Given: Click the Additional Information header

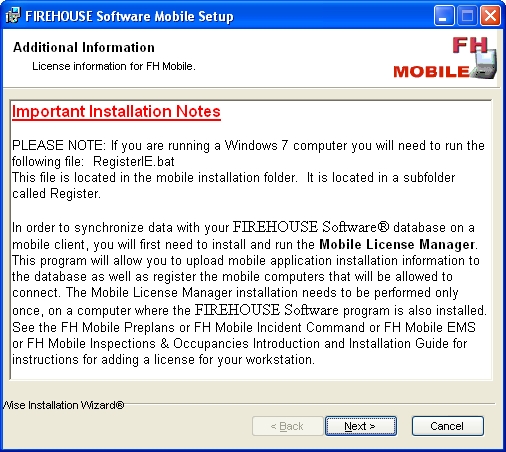Looking at the screenshot, I should 84,47.
